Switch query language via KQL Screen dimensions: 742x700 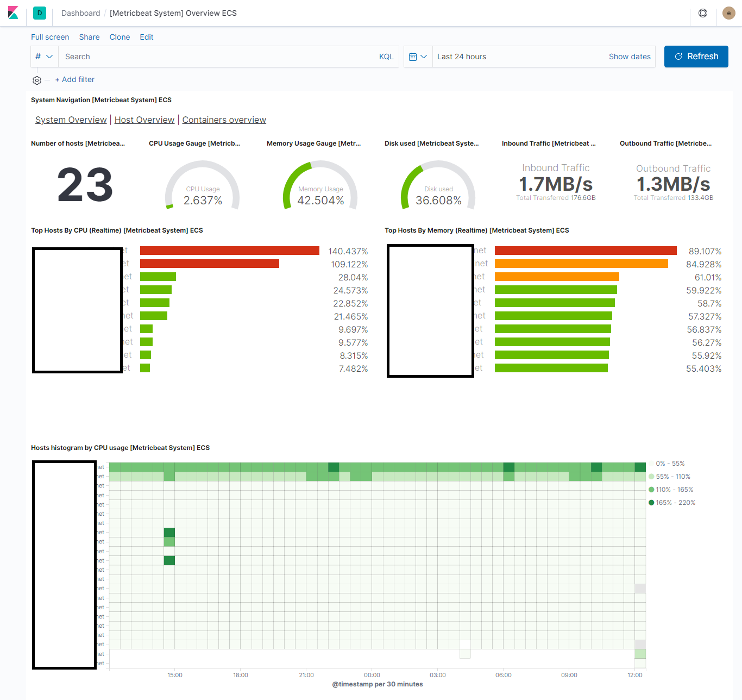coord(386,57)
